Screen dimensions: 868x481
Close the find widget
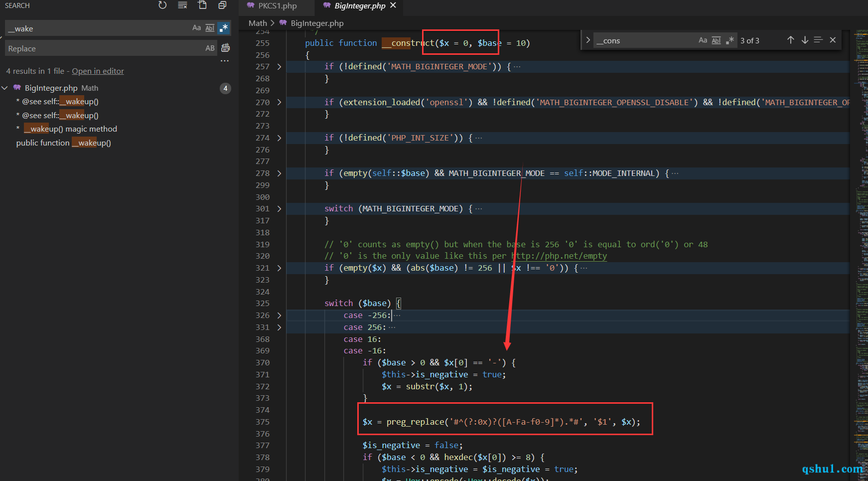click(x=833, y=40)
